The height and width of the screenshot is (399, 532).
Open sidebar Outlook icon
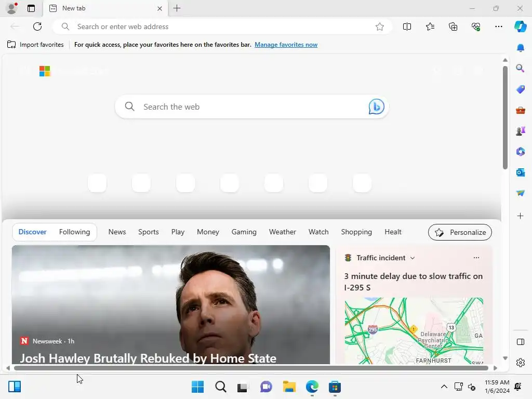520,172
